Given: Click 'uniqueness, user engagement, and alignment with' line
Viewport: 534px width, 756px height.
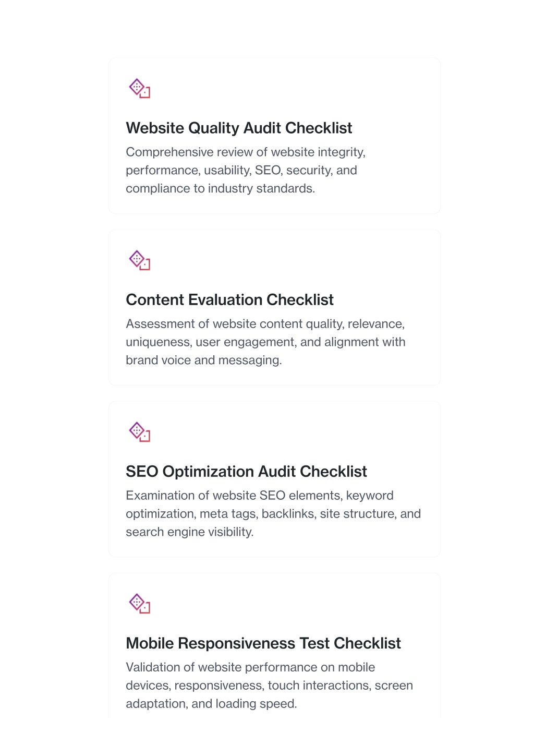Looking at the screenshot, I should (x=265, y=342).
